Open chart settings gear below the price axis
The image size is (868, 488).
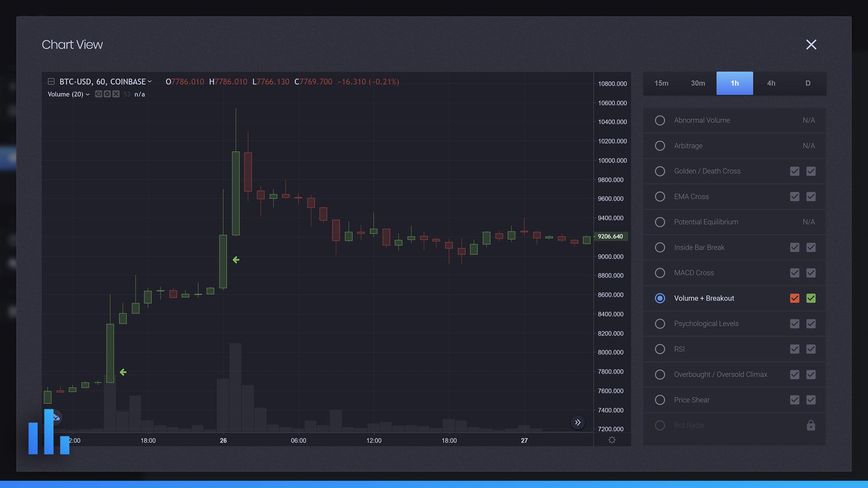click(x=612, y=440)
